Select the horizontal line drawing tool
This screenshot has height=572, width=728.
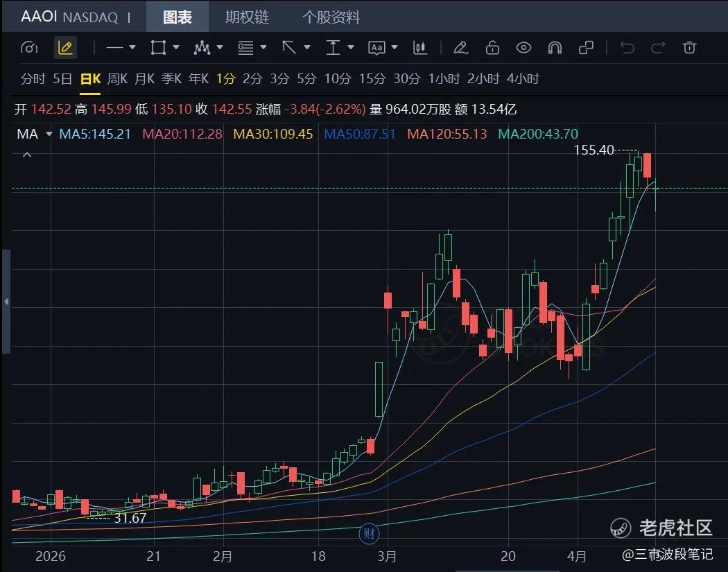[x=114, y=47]
